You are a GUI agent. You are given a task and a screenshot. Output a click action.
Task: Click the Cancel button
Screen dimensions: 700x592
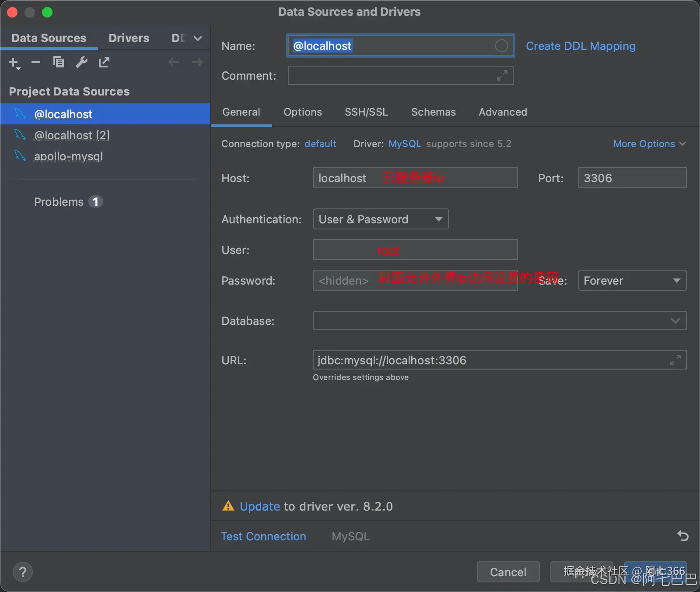pos(508,572)
